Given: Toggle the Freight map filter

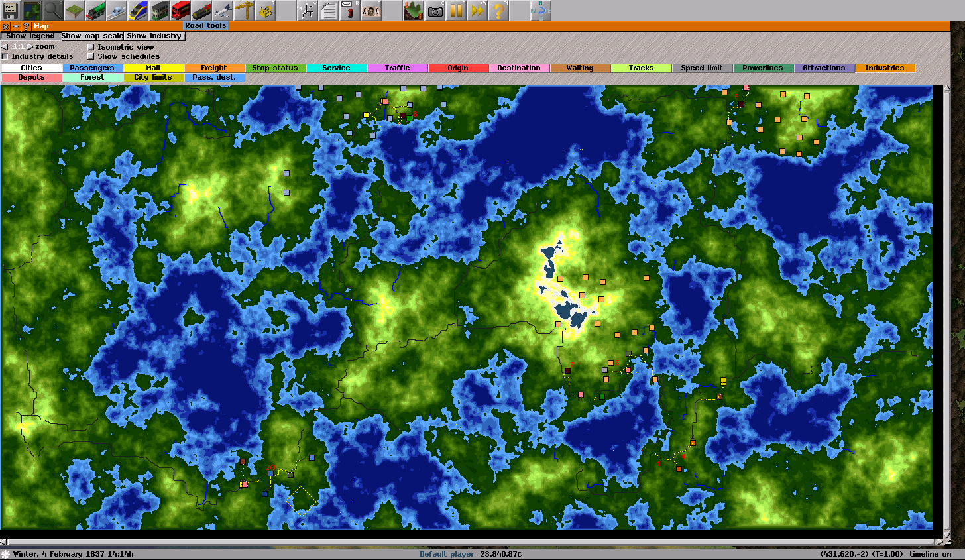Looking at the screenshot, I should point(214,68).
